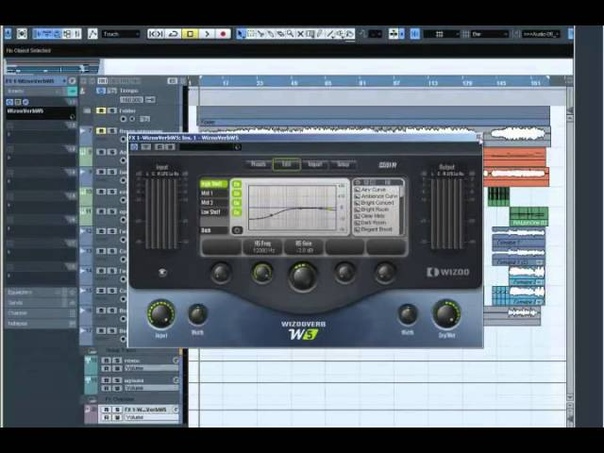This screenshot has width=604, height=453.
Task: Click the Dry/Wet mix knob
Action: [x=447, y=314]
